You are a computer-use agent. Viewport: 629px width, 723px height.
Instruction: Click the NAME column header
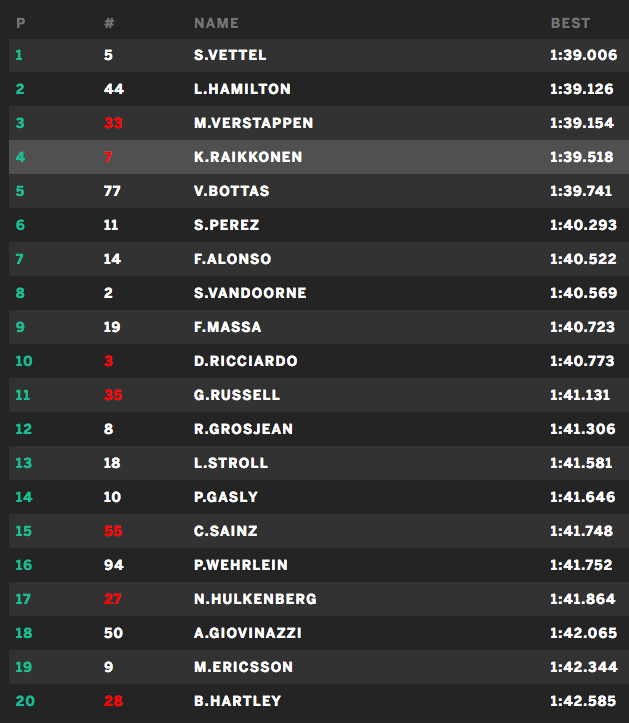[x=217, y=23]
